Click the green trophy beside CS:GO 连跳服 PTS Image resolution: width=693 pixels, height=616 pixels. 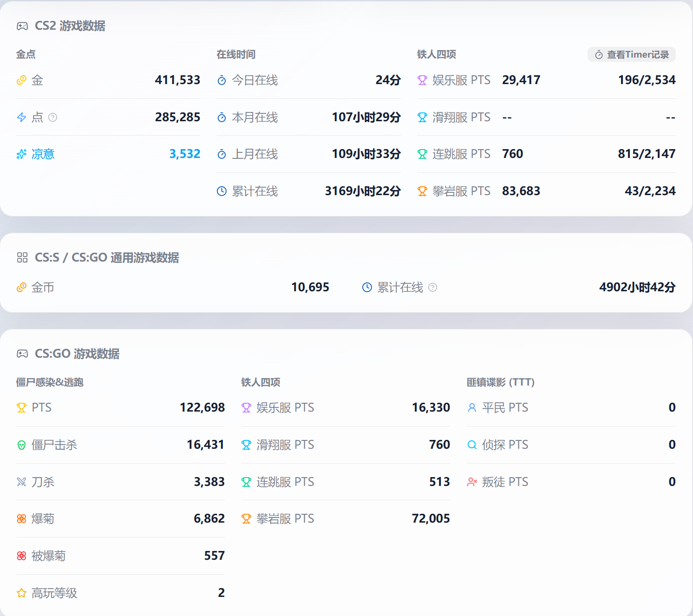[x=246, y=482]
